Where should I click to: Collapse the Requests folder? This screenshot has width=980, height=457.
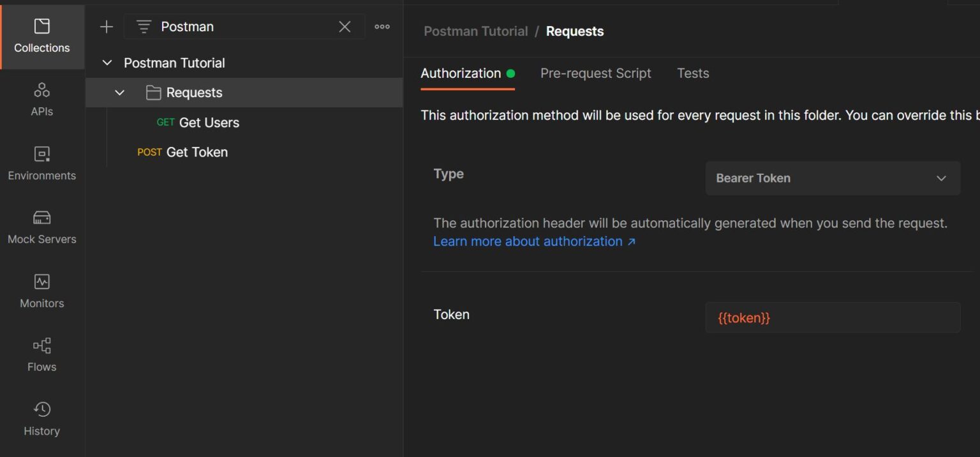point(119,92)
